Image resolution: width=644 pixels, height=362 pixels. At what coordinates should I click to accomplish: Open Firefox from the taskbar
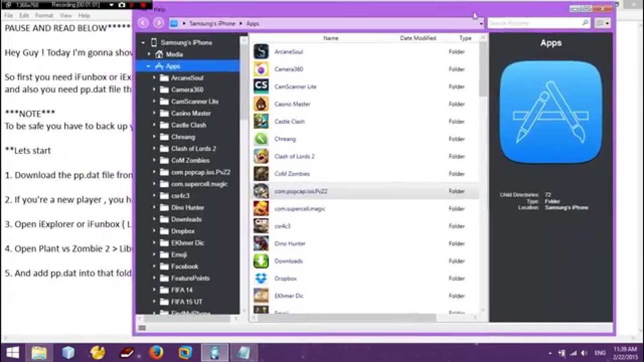pyautogui.click(x=156, y=352)
